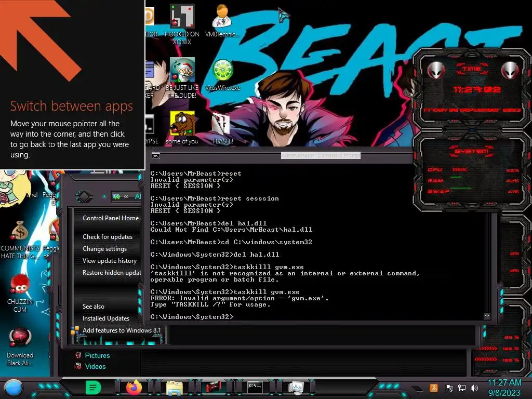The width and height of the screenshot is (532, 399).
Task: Switch to Command Prompt on the taskbar
Action: (255, 388)
